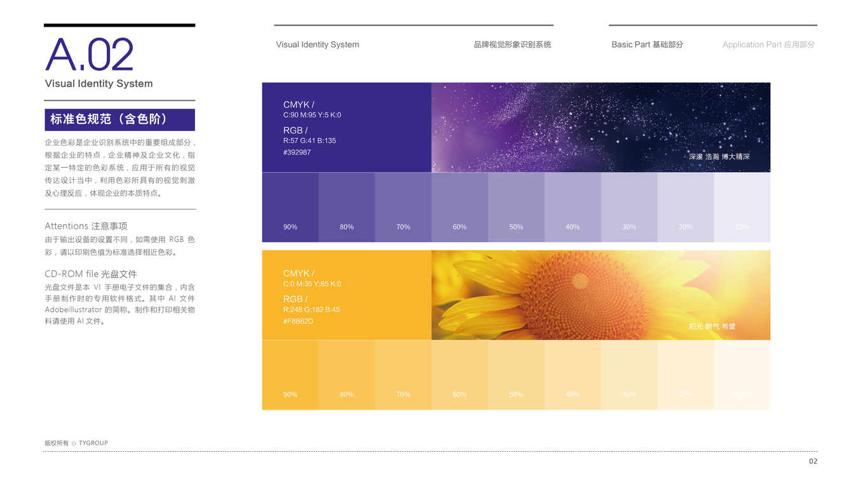Choose the yellow 60% tint swatch

tap(460, 375)
